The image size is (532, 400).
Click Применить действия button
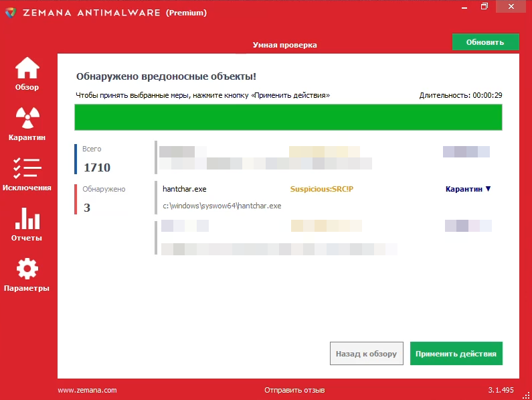pyautogui.click(x=456, y=354)
